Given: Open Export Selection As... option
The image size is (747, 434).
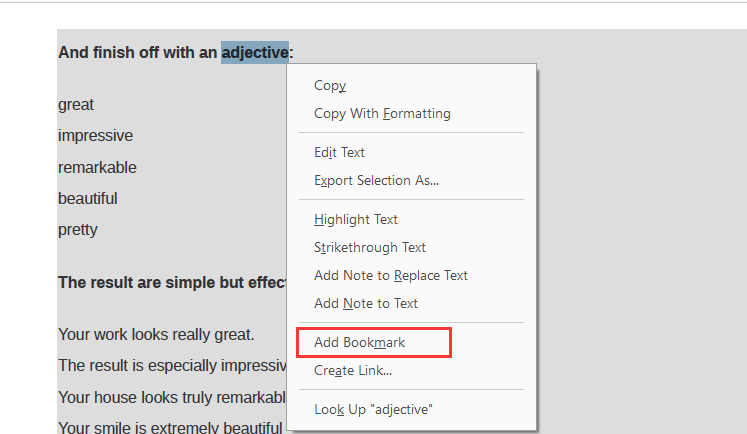Looking at the screenshot, I should pyautogui.click(x=376, y=181).
